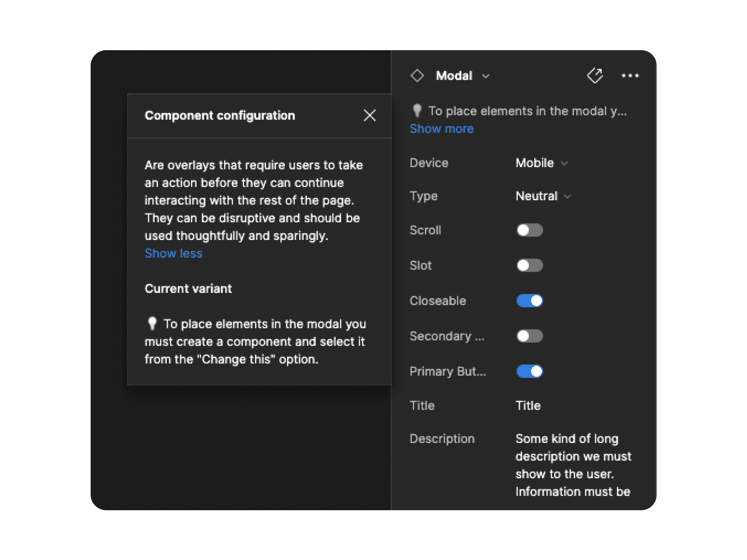Click the Component configuration header title
Screen dimensions: 747x560
tap(220, 115)
